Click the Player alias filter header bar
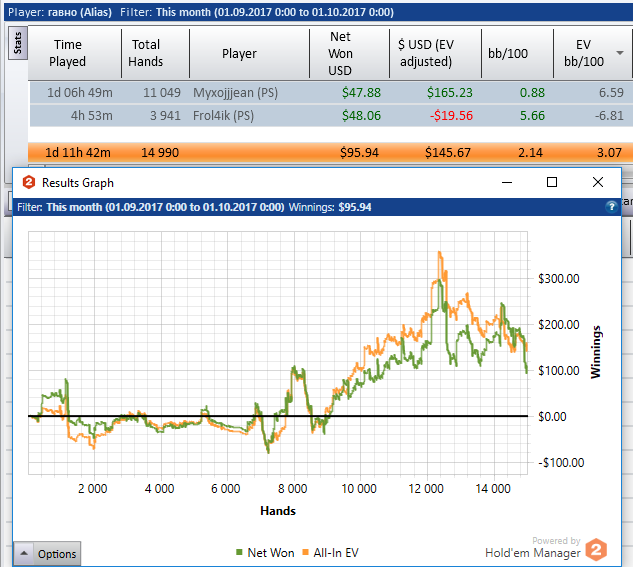633x567 pixels. (319, 12)
